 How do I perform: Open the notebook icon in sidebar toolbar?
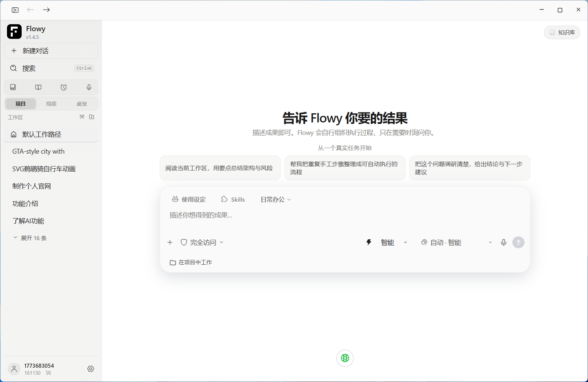[x=13, y=87]
